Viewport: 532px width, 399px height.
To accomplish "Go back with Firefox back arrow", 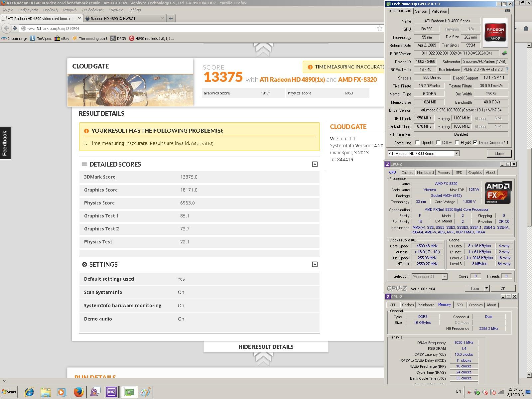I will [x=6, y=28].
